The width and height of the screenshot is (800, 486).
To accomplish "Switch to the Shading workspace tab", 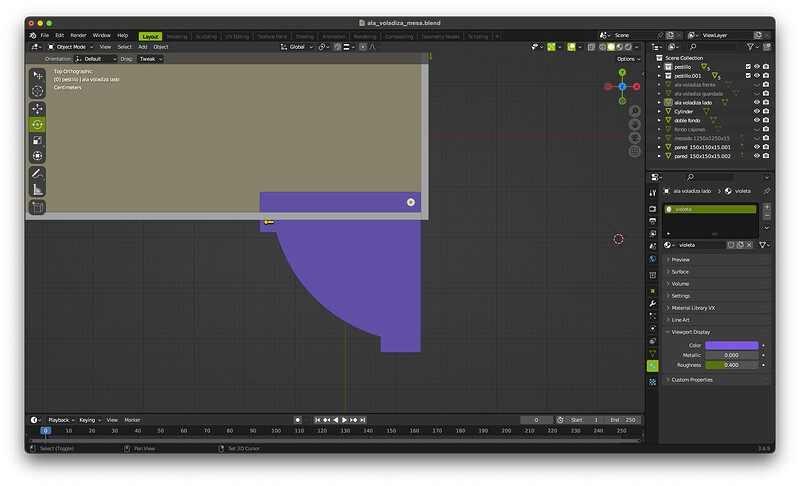I will tap(305, 37).
